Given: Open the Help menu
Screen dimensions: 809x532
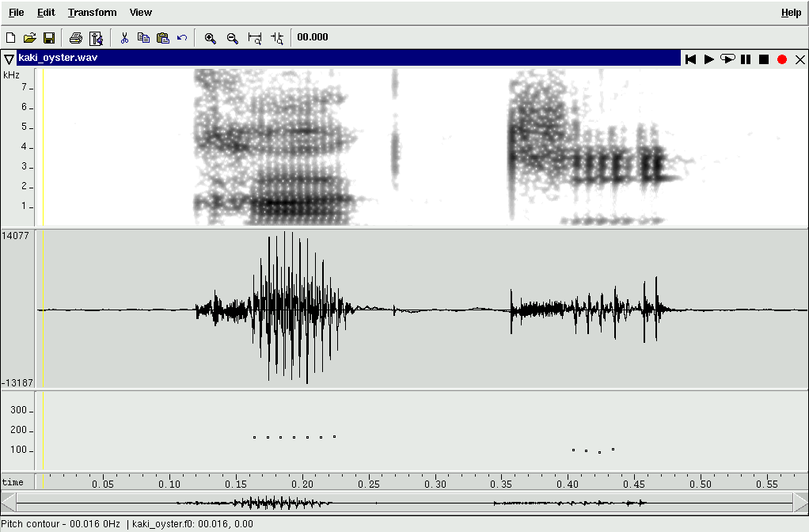Looking at the screenshot, I should [791, 13].
